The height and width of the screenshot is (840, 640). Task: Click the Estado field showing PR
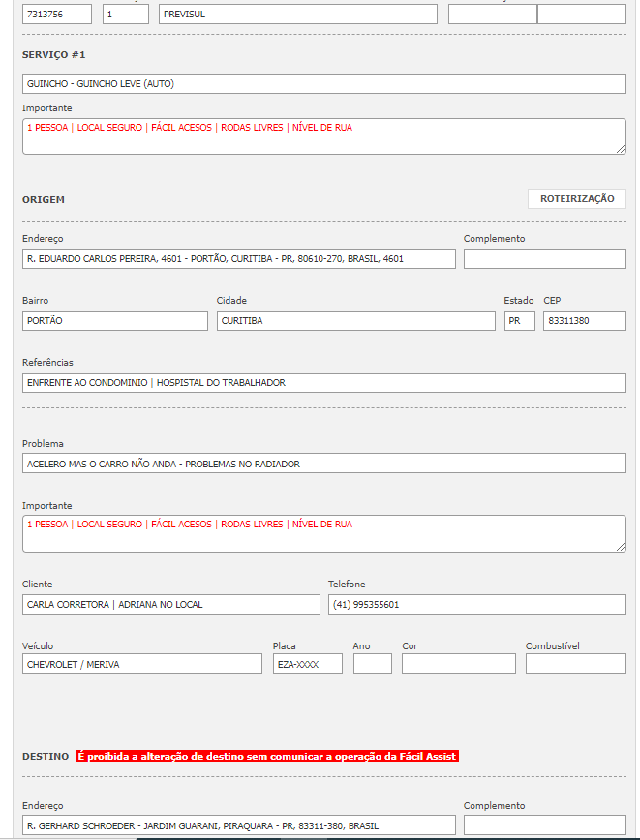click(x=519, y=320)
